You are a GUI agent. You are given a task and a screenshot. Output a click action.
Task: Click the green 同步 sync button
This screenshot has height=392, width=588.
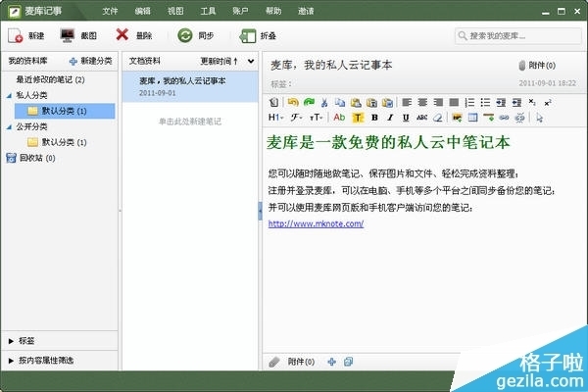click(x=195, y=35)
